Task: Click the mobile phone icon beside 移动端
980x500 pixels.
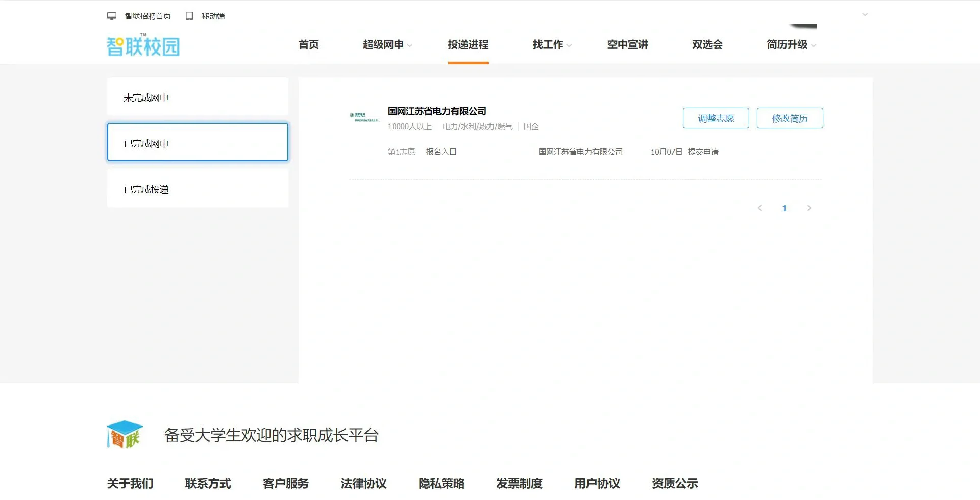Action: coord(189,16)
